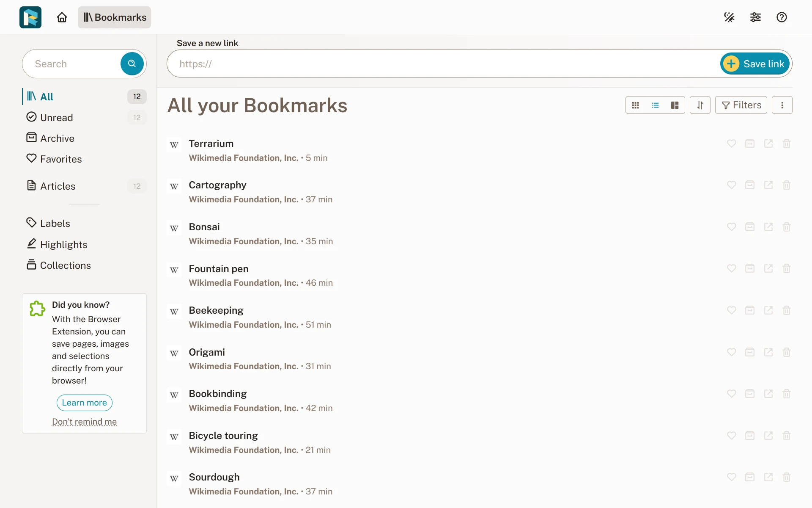
Task: Archive the Sourdough bookmark
Action: pyautogui.click(x=750, y=477)
